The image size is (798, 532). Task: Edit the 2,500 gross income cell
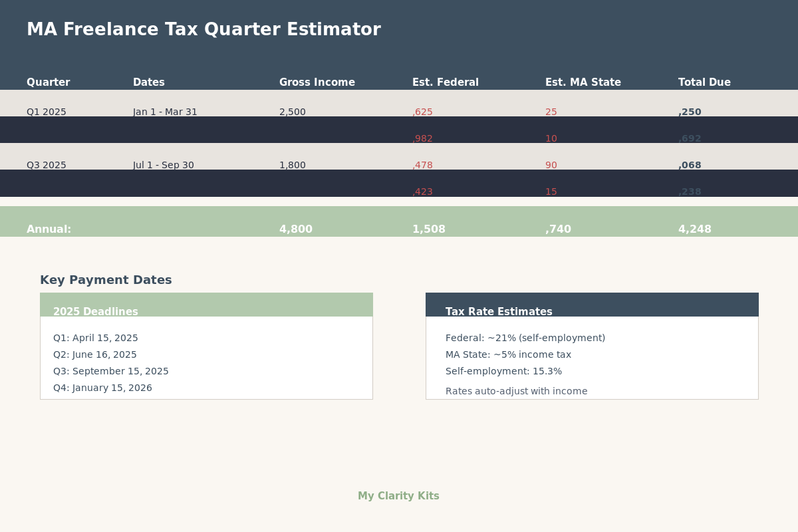coord(292,112)
